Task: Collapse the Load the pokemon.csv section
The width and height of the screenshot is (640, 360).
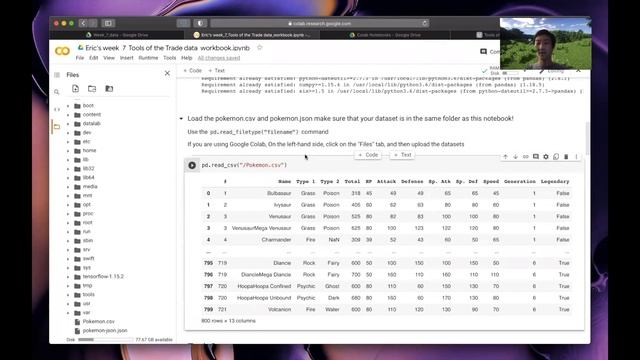Action: tap(181, 119)
